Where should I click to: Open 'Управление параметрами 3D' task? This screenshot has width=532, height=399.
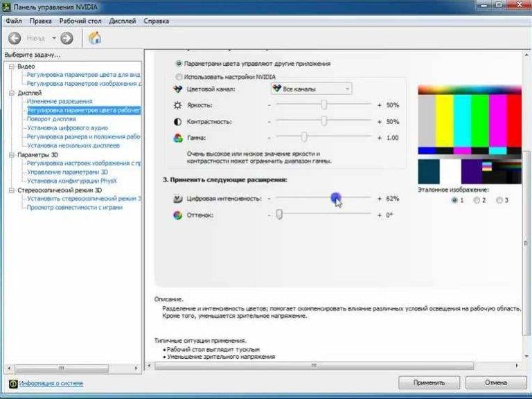67,172
